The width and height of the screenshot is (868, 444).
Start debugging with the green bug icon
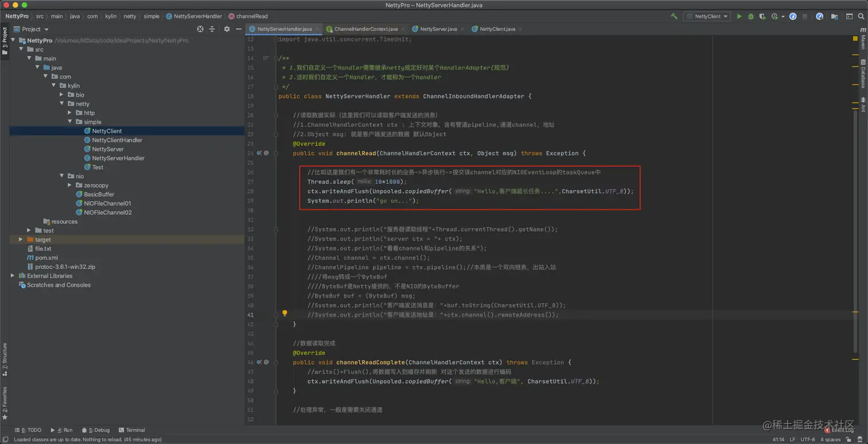coord(751,17)
